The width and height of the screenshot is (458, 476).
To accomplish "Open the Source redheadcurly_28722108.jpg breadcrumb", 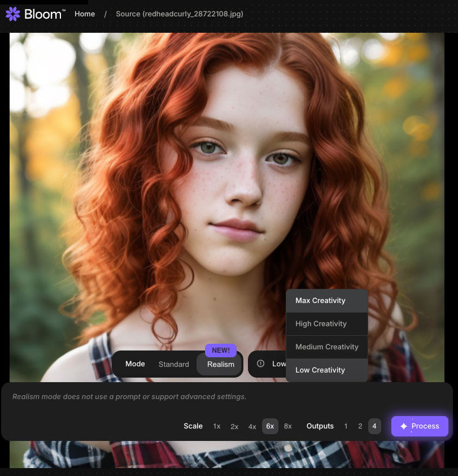I will pos(179,14).
